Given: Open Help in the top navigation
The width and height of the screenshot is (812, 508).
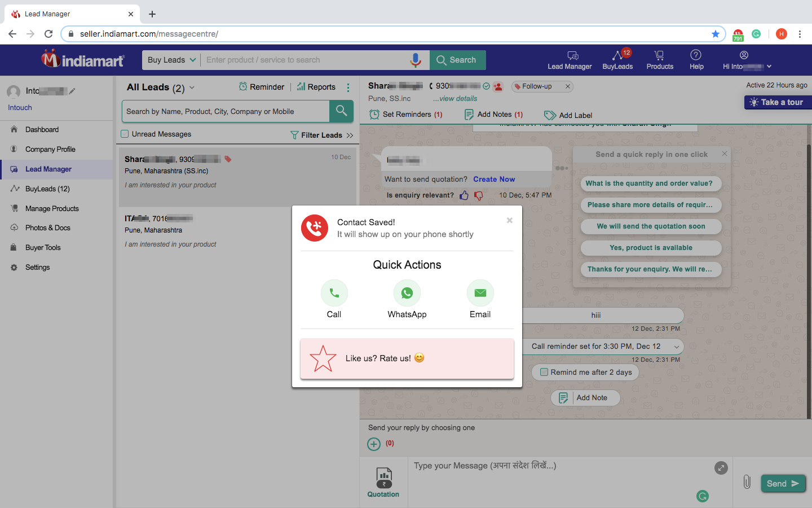Looking at the screenshot, I should pos(696,60).
